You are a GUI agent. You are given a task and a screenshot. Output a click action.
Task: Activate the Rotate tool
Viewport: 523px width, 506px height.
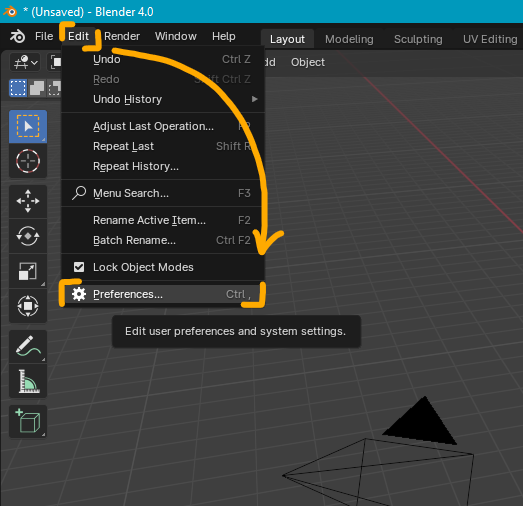pos(28,236)
